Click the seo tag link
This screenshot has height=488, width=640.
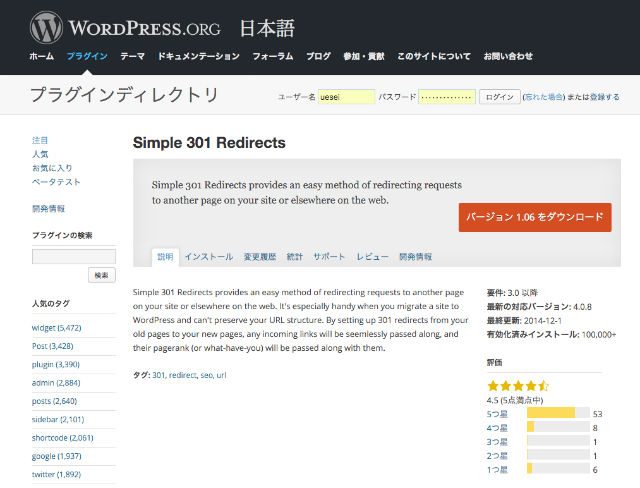click(206, 375)
